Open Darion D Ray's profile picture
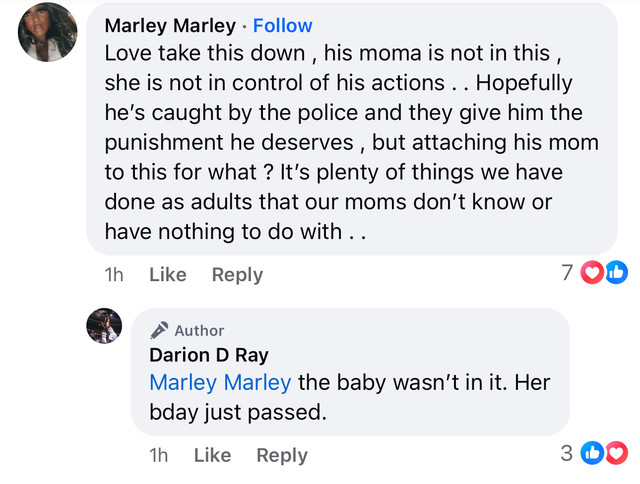The width and height of the screenshot is (640, 484). [x=104, y=326]
